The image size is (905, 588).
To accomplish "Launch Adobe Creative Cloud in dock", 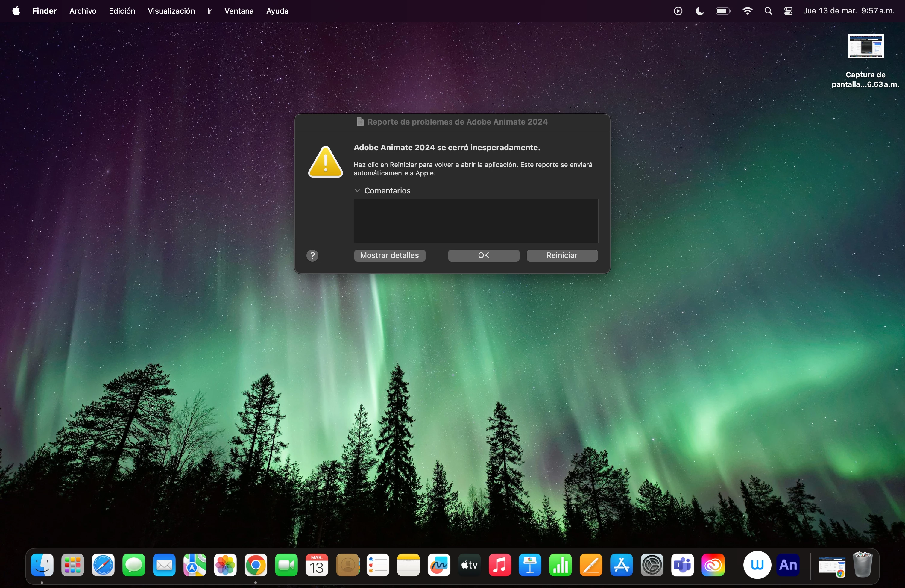I will click(x=713, y=565).
